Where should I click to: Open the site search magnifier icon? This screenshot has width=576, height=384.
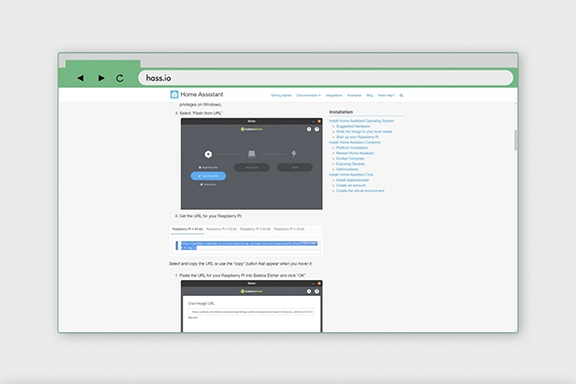click(401, 95)
